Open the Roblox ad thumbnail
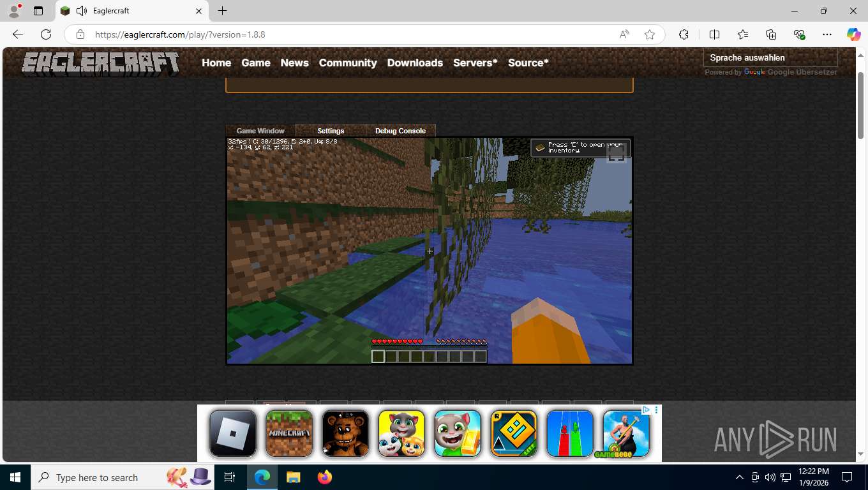The width and height of the screenshot is (868, 490). click(233, 433)
